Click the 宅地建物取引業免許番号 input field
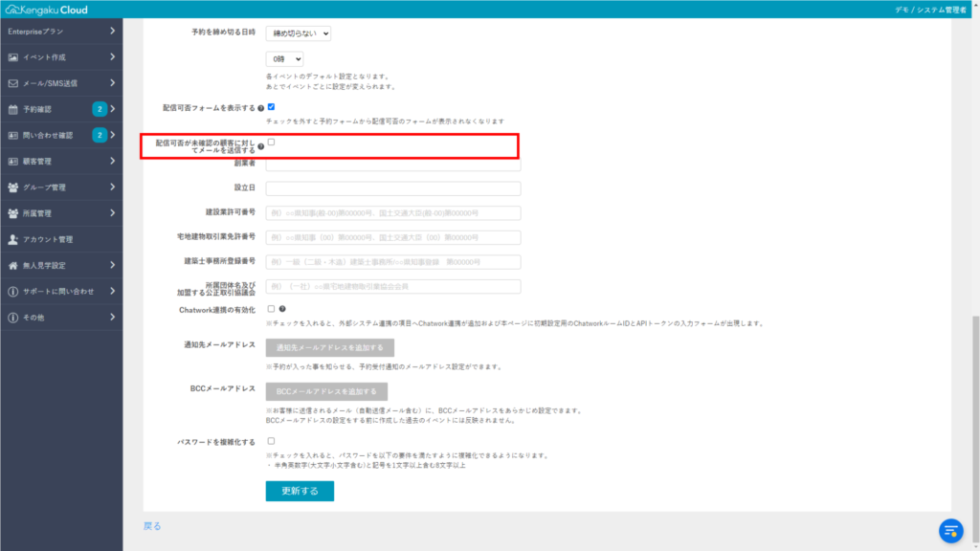This screenshot has height=551, width=980. [393, 237]
